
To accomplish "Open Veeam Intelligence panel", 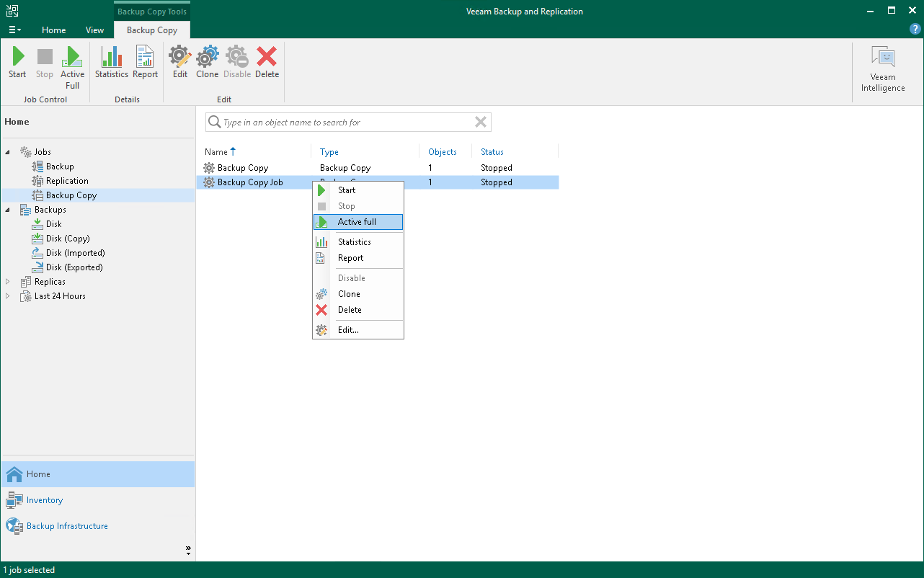I will coord(883,70).
